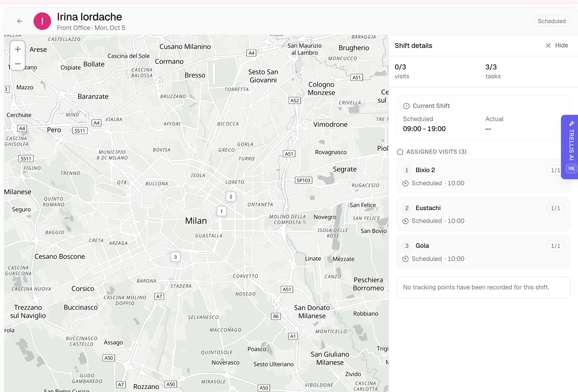The image size is (578, 392).
Task: Click the 0/3 visits counter
Action: pos(402,71)
